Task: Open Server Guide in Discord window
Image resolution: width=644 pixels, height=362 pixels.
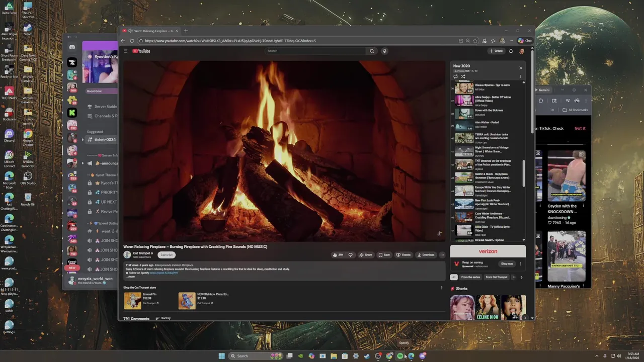Action: click(102, 107)
